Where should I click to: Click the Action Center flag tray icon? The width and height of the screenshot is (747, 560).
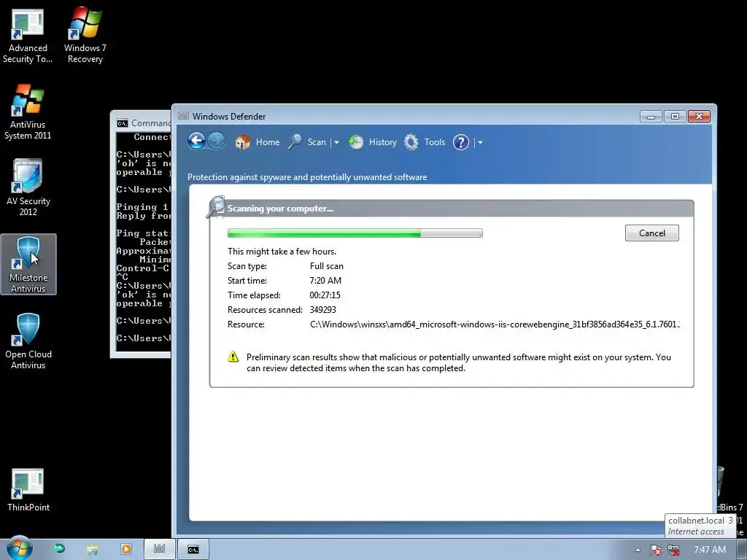click(656, 550)
